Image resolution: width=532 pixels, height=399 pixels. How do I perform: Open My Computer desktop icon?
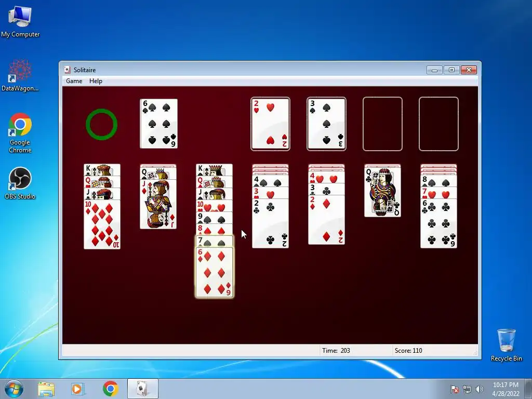pos(20,22)
